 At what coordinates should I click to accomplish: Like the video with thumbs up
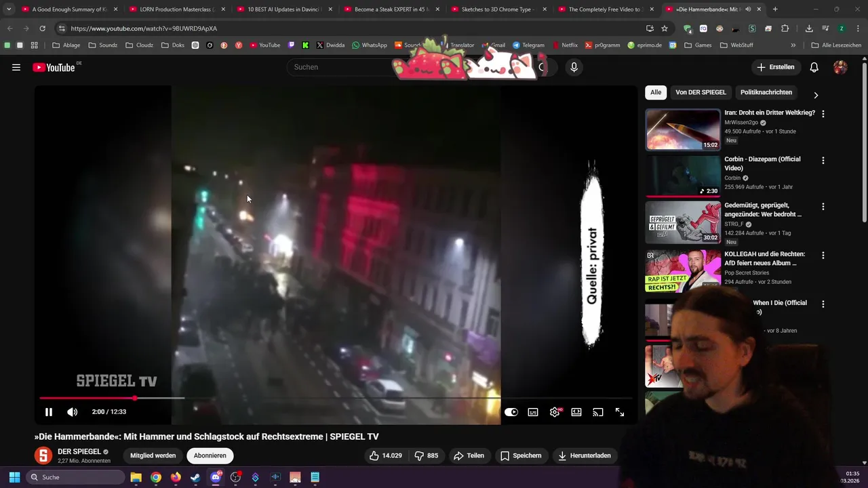point(386,455)
